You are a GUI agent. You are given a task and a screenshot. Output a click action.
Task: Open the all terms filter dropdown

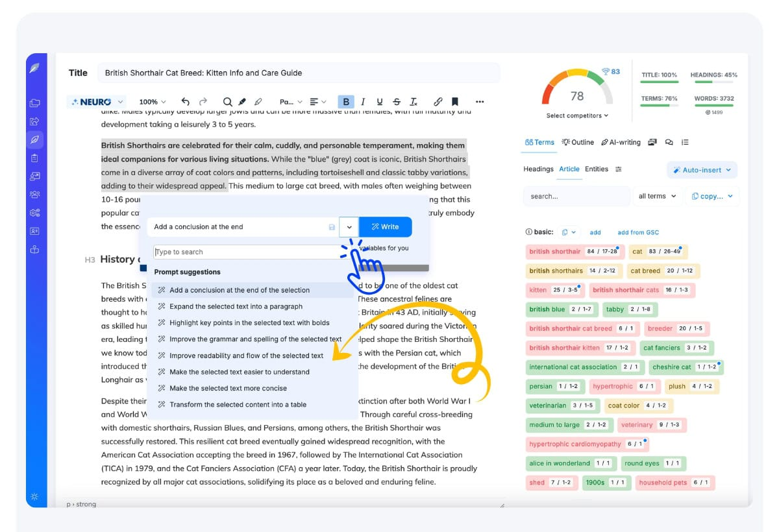(657, 196)
